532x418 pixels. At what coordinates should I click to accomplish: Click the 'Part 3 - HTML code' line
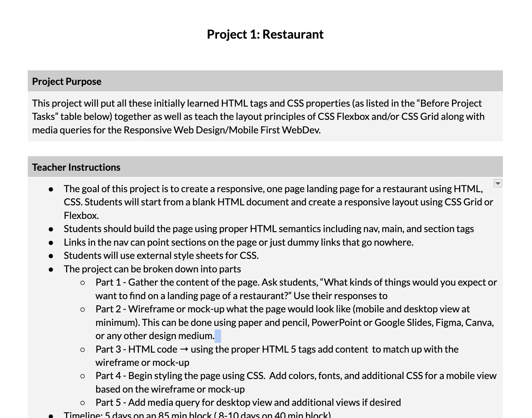pos(277,349)
